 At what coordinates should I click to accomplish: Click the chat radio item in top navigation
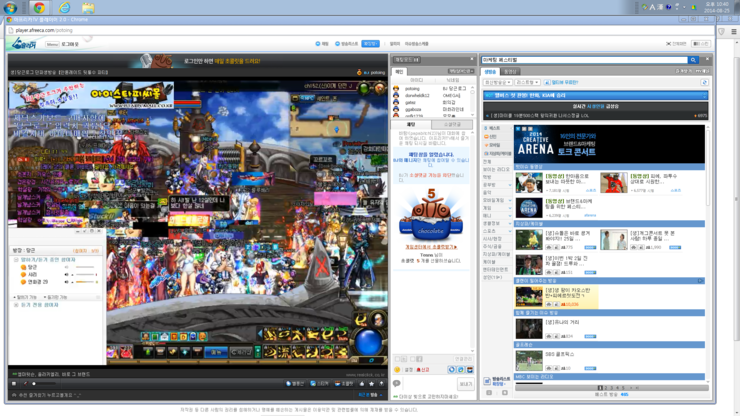pos(322,43)
